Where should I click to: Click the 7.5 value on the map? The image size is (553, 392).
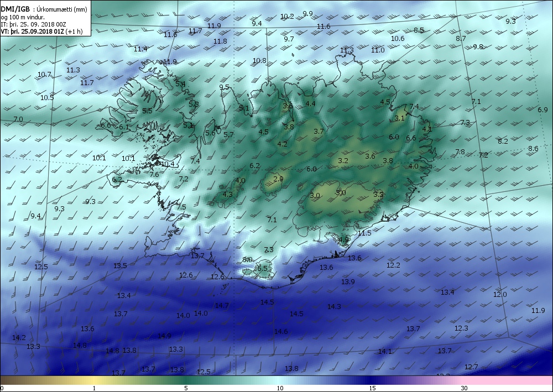(x=181, y=207)
